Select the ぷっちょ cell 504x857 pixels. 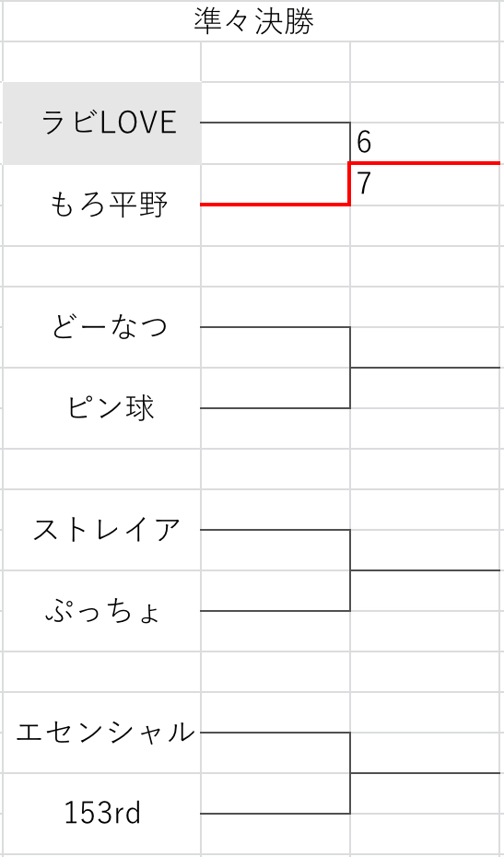(102, 611)
